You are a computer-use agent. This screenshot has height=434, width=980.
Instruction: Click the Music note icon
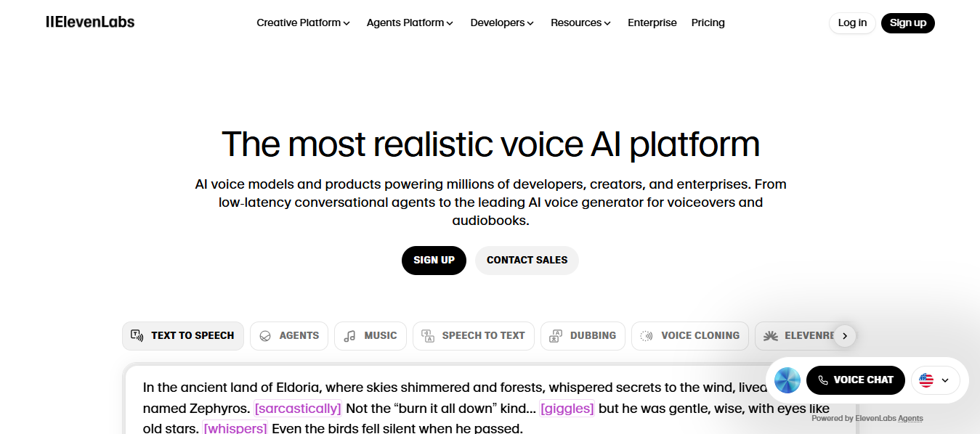click(x=350, y=335)
